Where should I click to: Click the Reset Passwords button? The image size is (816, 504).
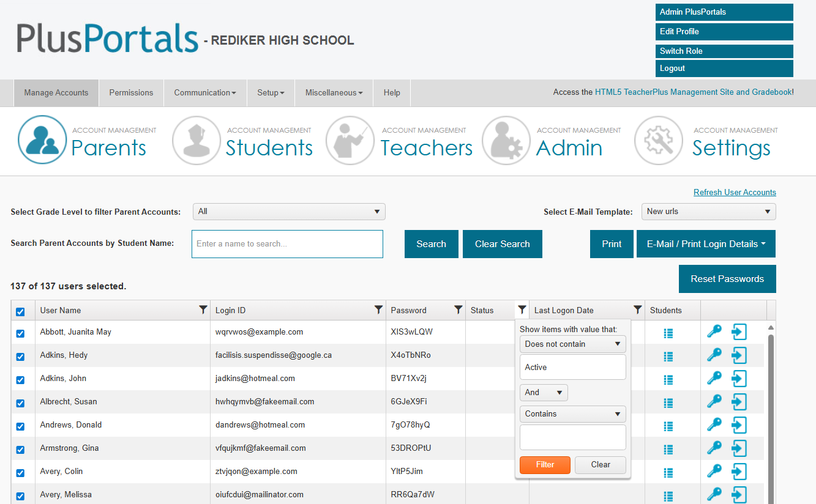point(727,279)
